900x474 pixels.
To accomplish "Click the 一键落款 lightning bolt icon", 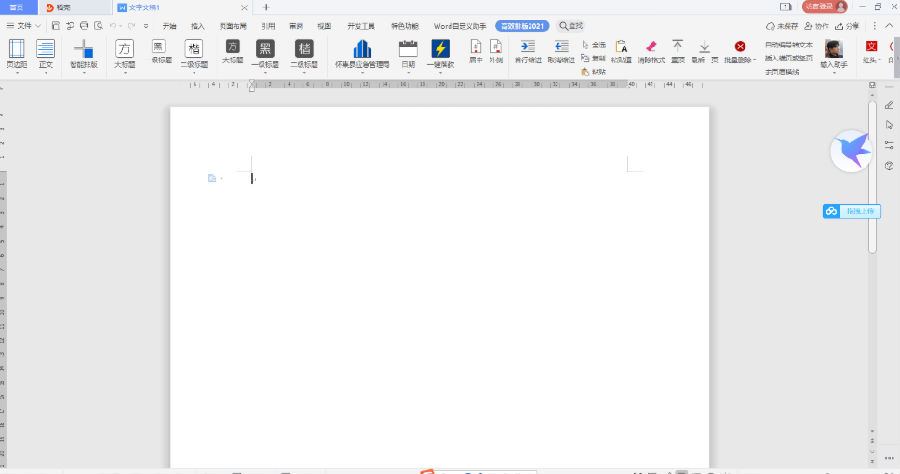I will point(440,48).
